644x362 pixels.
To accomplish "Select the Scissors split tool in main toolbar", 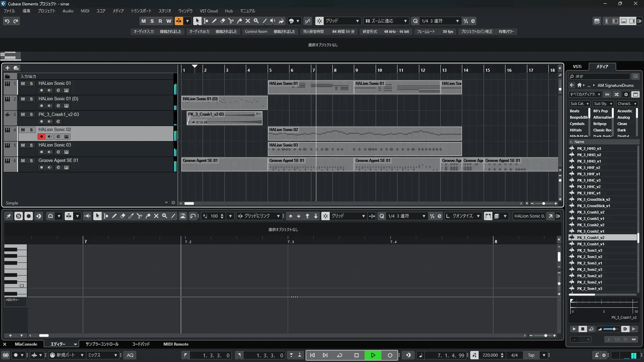I will tap(231, 21).
